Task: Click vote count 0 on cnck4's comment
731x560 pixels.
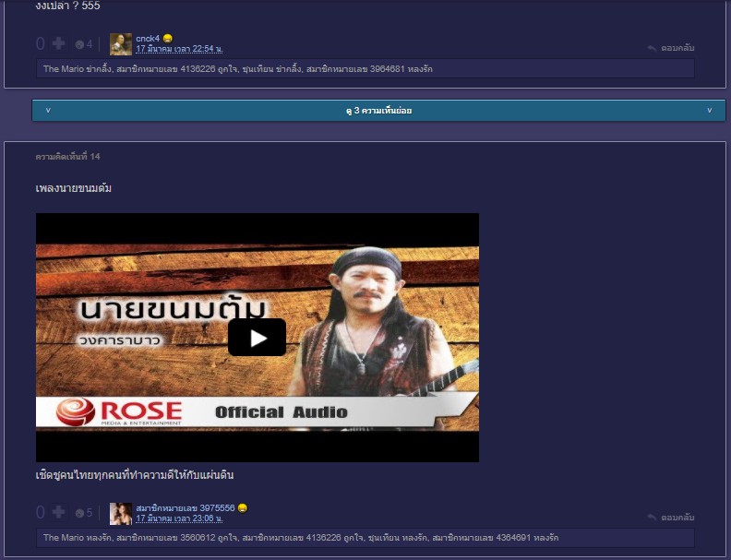Action: [41, 43]
